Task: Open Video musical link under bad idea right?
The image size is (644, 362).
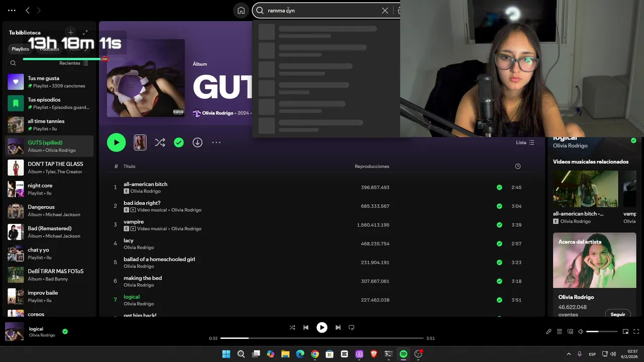Action: (x=152, y=210)
